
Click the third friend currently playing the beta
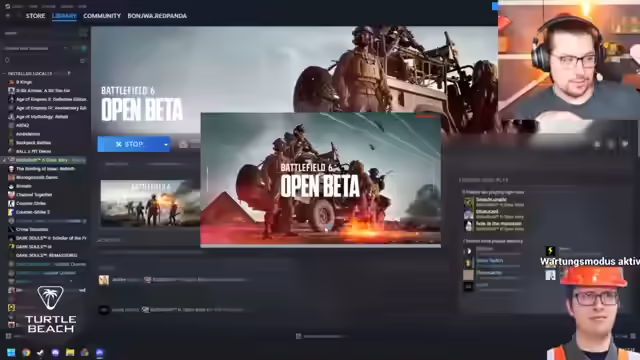[493, 226]
